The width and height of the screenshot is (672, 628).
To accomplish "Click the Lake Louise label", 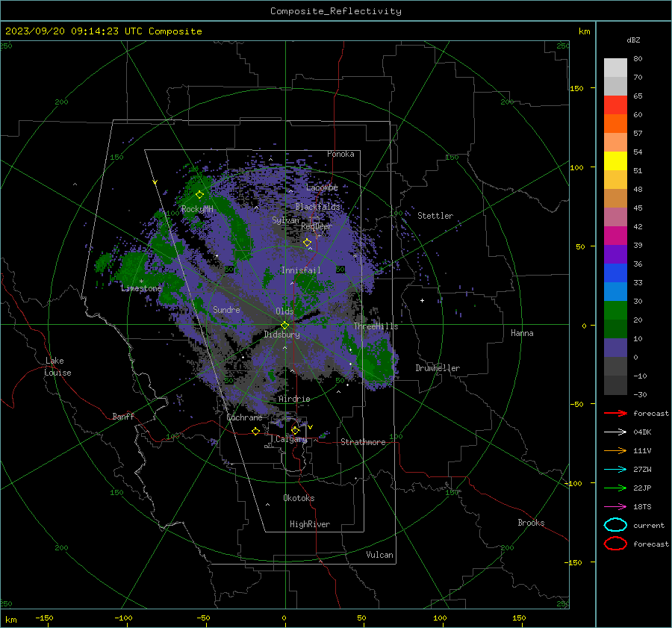I will click(x=57, y=367).
